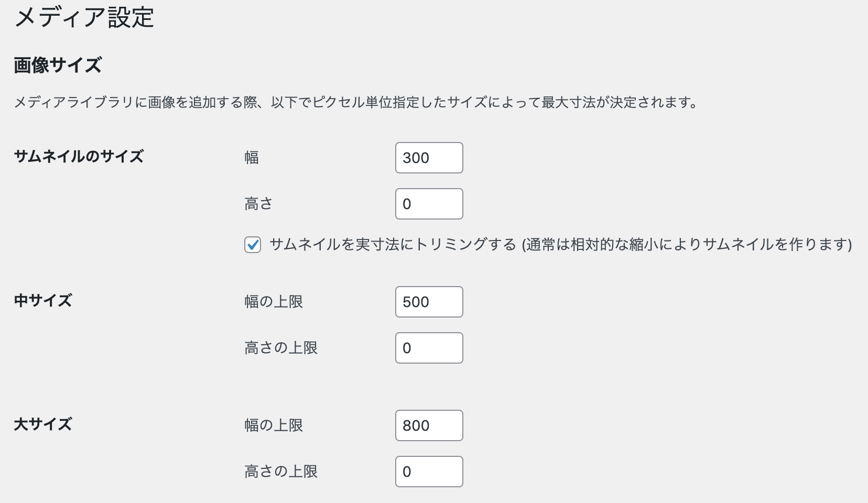Click the 画像サイズ section heading
Image resolution: width=868 pixels, height=503 pixels.
click(x=58, y=65)
